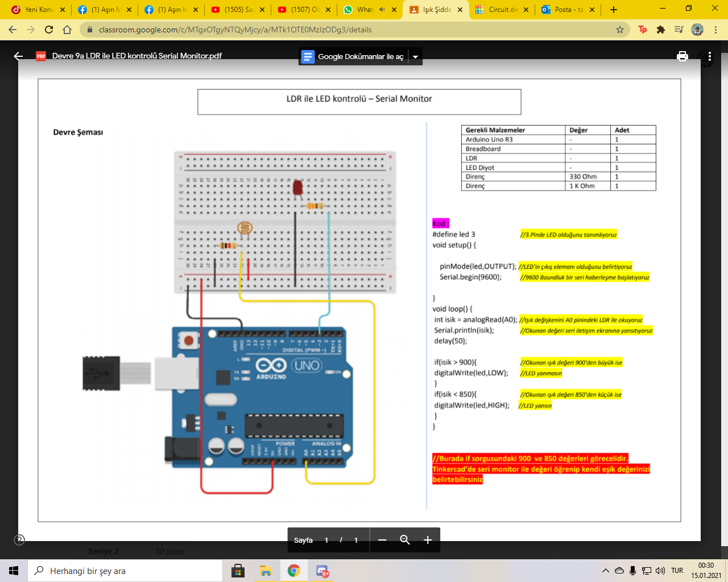
Task: Bookmark this page with the star icon
Action: pyautogui.click(x=620, y=30)
